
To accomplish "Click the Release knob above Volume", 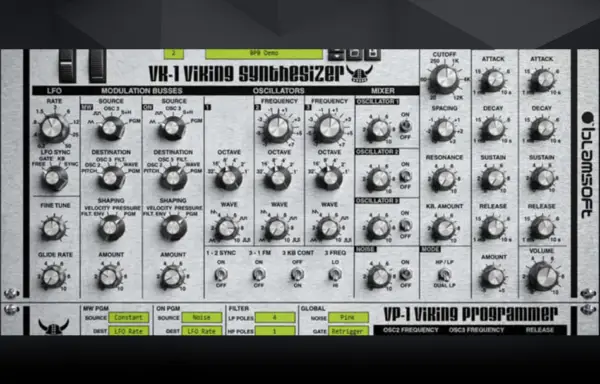I will pos(542,227).
